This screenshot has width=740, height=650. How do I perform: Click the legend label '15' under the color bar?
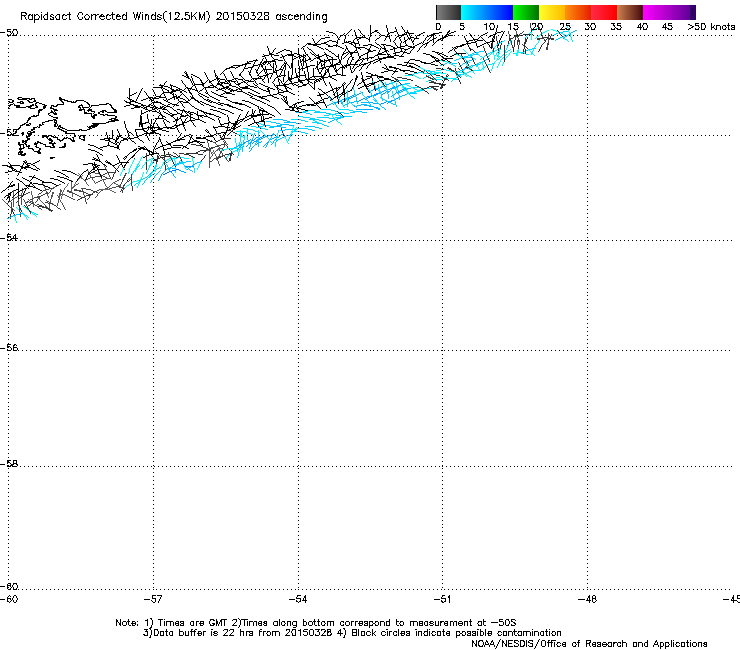(513, 27)
